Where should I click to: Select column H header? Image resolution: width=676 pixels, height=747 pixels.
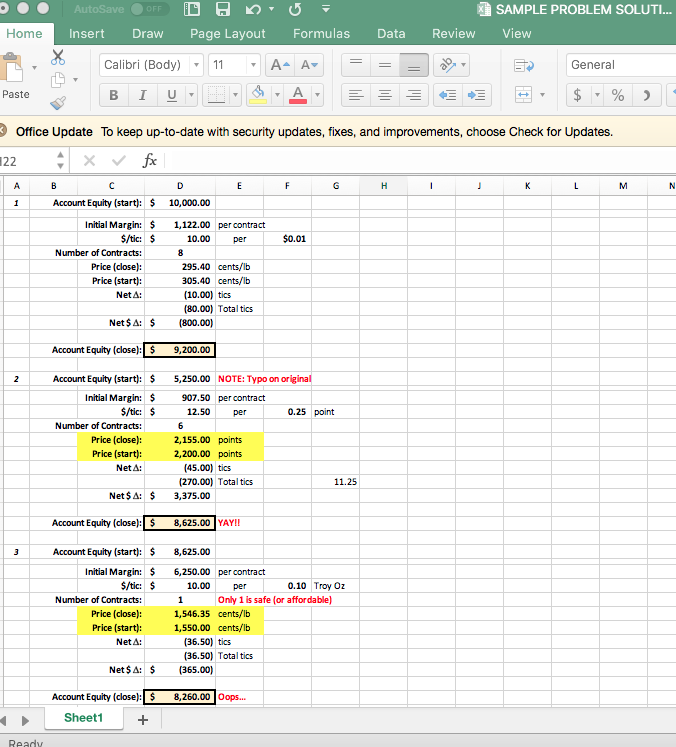383,186
